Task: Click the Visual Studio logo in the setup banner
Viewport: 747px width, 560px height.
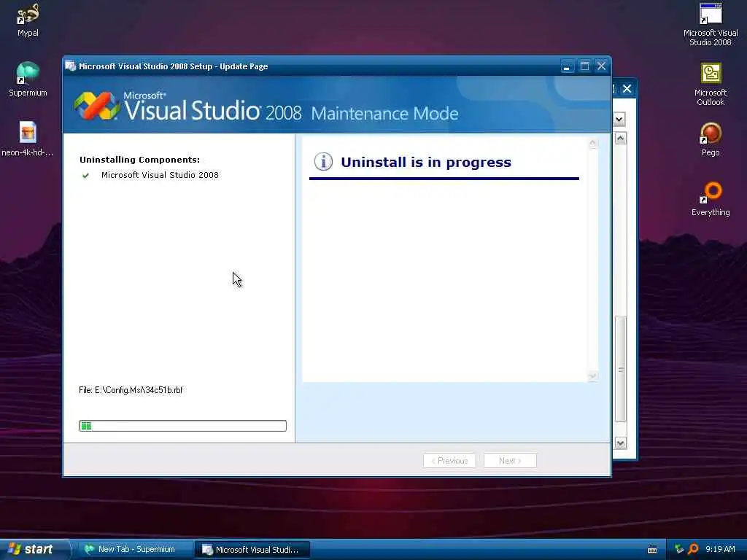Action: (x=96, y=106)
